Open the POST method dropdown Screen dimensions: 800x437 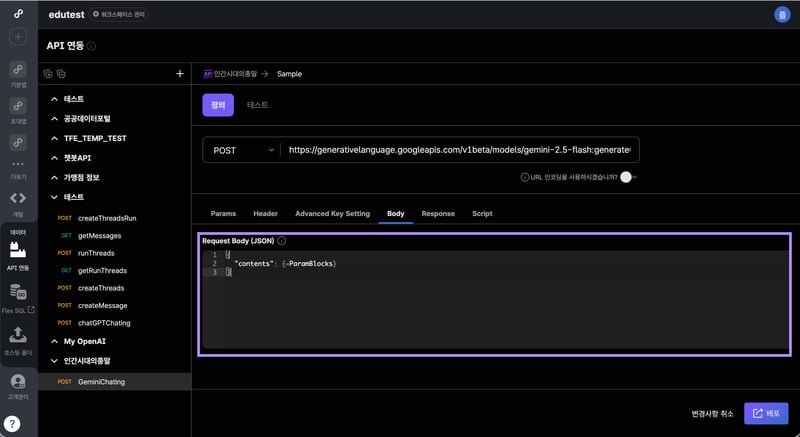click(241, 150)
